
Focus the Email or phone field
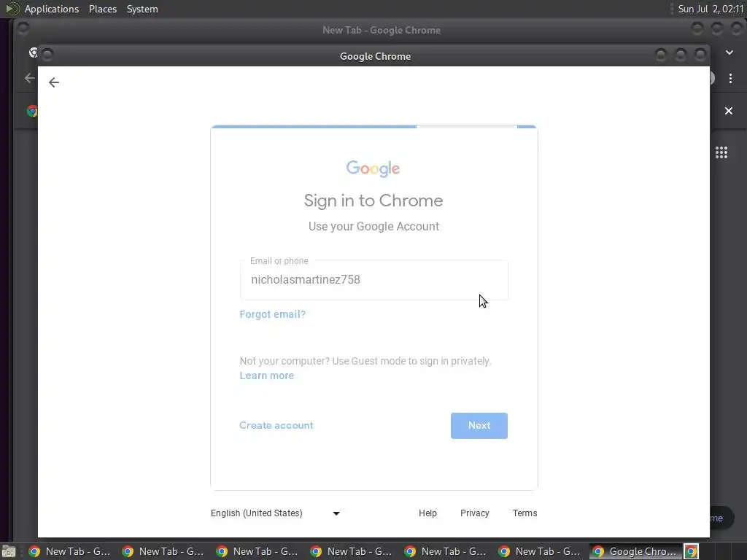pos(374,280)
